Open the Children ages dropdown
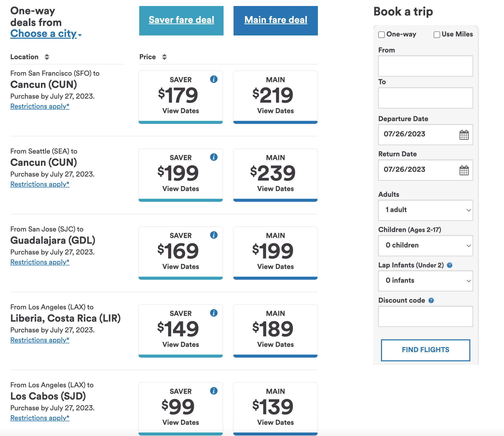The width and height of the screenshot is (504, 436). click(425, 245)
